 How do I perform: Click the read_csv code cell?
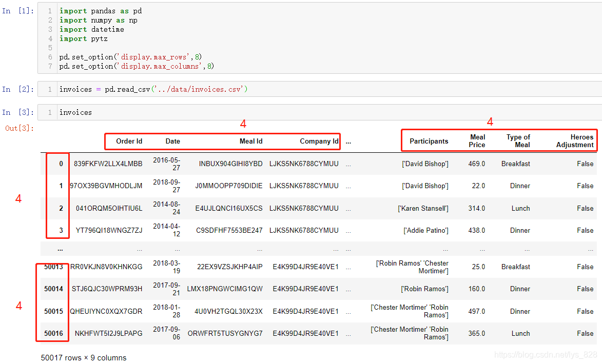tap(320, 89)
